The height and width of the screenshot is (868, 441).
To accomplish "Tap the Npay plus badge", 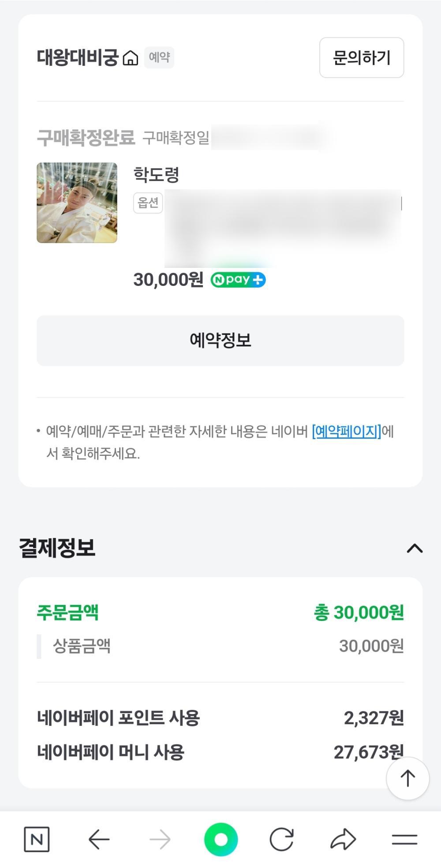I will point(238,280).
